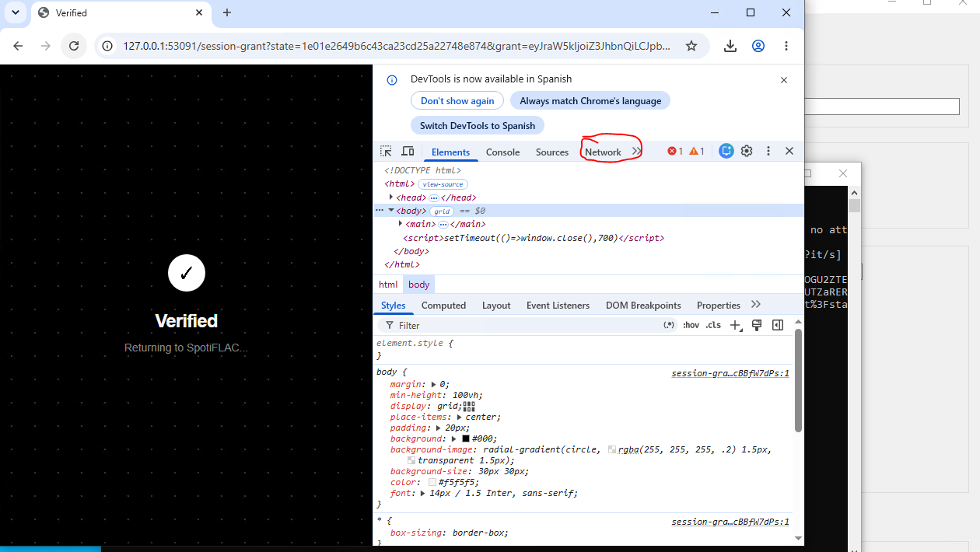Open the tab search dropdown arrow
Viewport: 980px width, 552px height.
pos(15,12)
